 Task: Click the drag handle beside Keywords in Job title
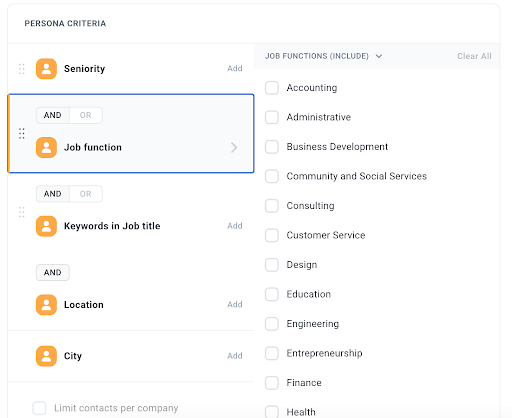pos(22,212)
